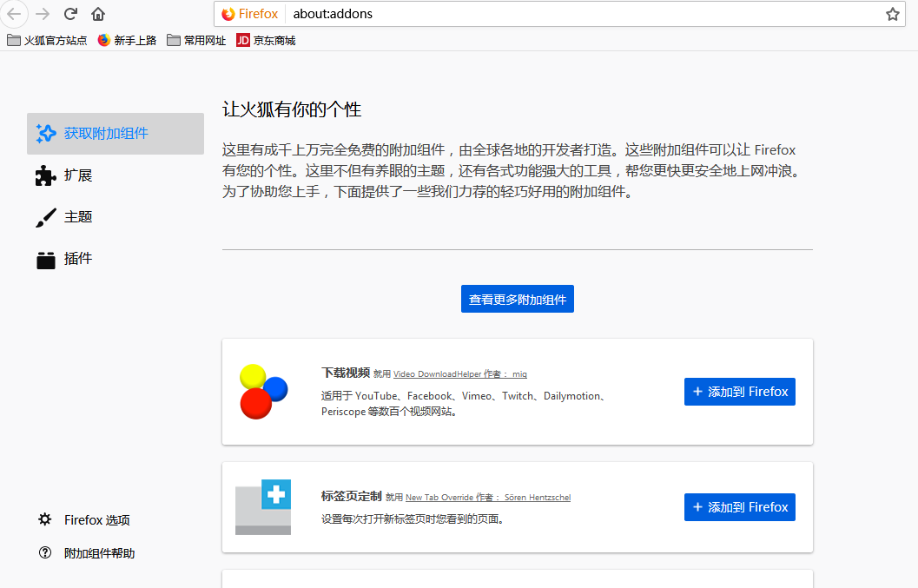This screenshot has width=918, height=588.
Task: Select 获取附加组件 sidebar category
Action: [116, 134]
